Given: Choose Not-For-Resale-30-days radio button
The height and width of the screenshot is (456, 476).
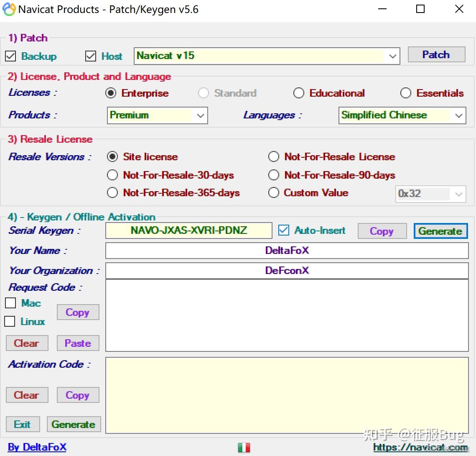Looking at the screenshot, I should pos(112,175).
